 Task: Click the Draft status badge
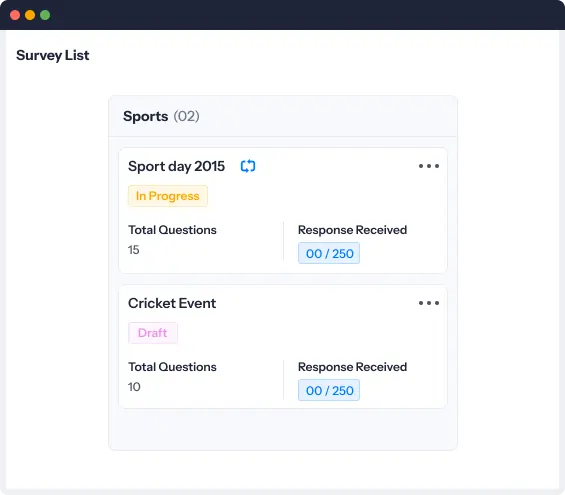pos(153,333)
